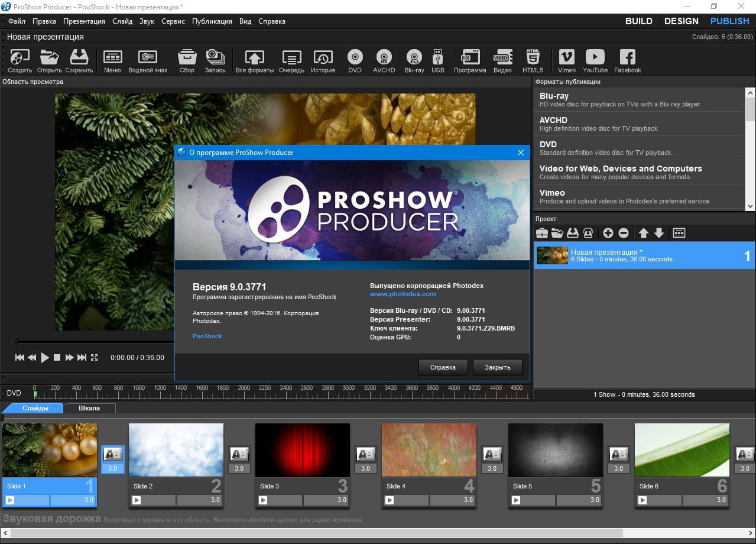The height and width of the screenshot is (544, 756).
Task: Open the www.photodex.com link
Action: pos(403,294)
